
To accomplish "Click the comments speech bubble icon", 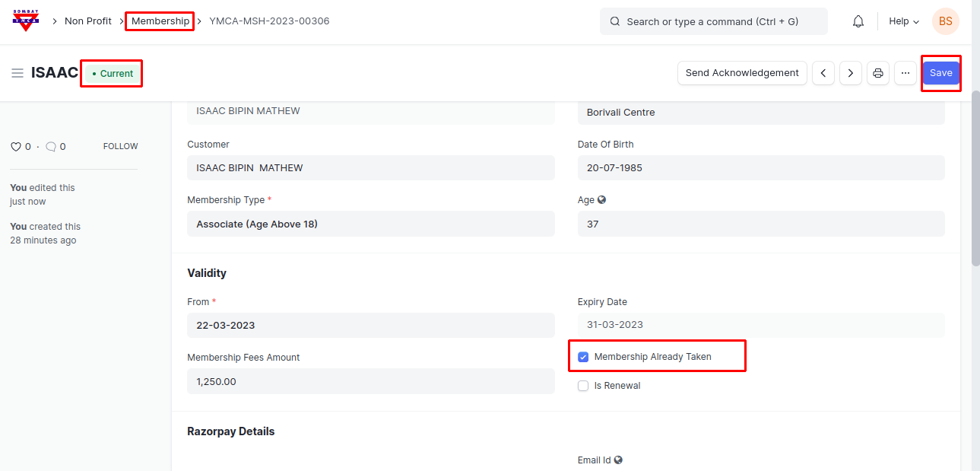I will tap(51, 147).
